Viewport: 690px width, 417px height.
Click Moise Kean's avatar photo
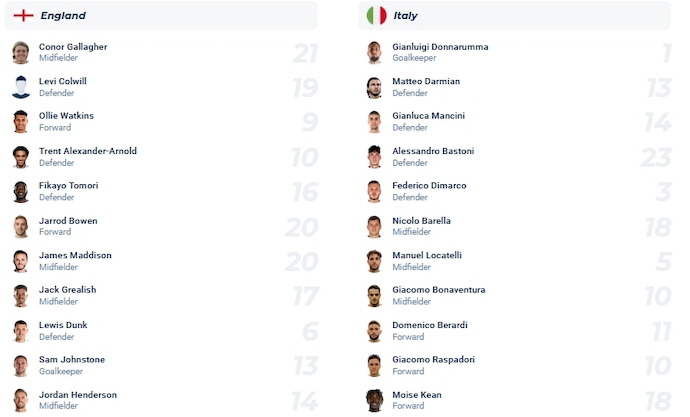click(x=374, y=400)
